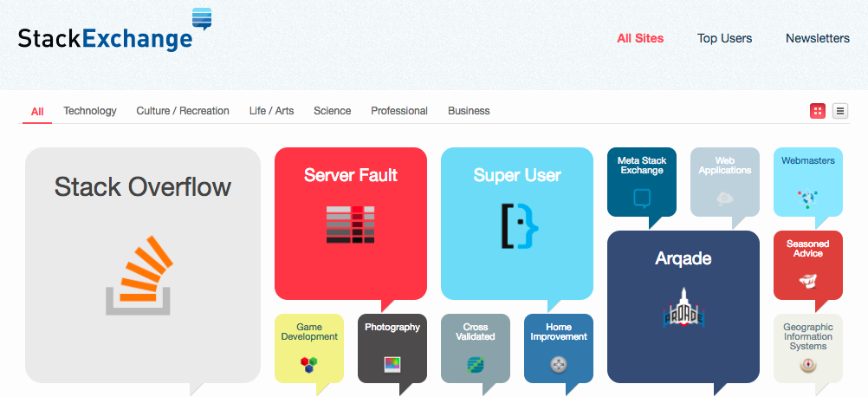Click the Photography color square icon
Screen dimensions: 868x397
(x=392, y=364)
